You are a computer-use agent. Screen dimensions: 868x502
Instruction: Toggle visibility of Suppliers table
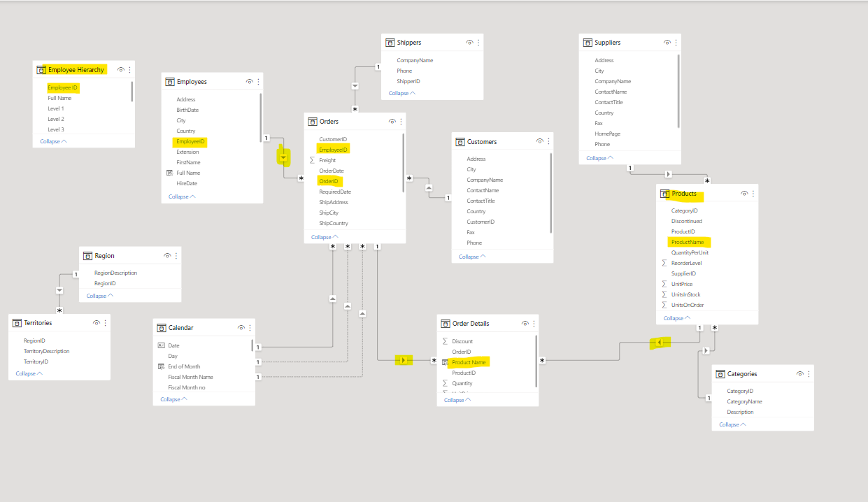coord(667,43)
